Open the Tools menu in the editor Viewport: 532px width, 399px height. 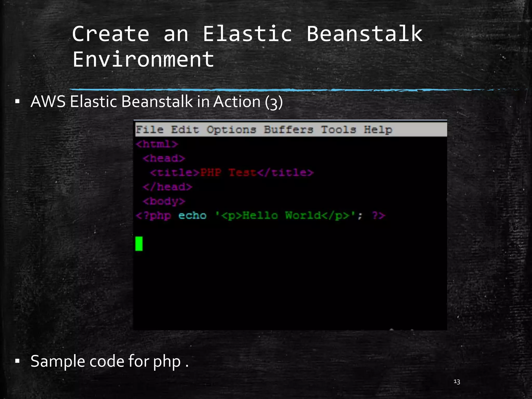coord(338,129)
